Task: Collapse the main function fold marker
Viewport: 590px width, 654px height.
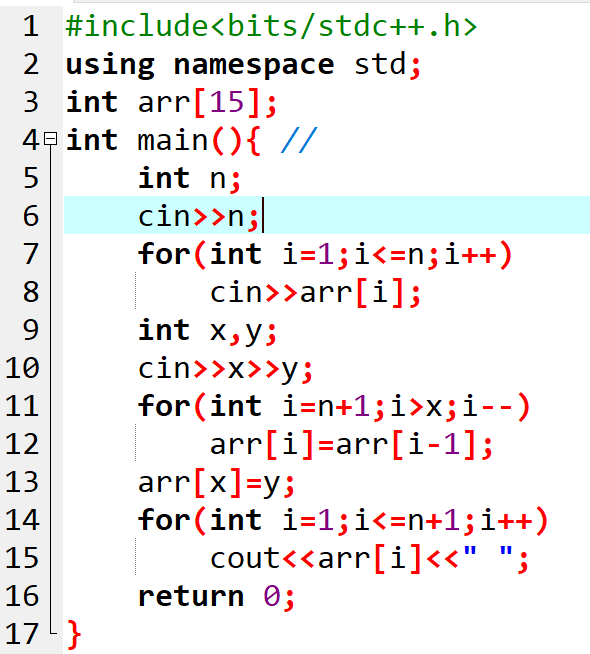Action: pyautogui.click(x=50, y=138)
